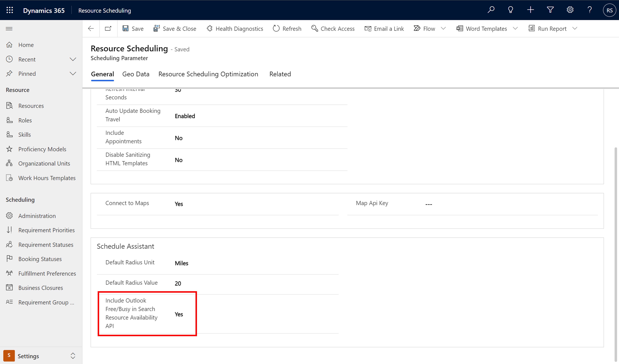Click the Email a Link icon
The height and width of the screenshot is (364, 619).
coord(367,29)
